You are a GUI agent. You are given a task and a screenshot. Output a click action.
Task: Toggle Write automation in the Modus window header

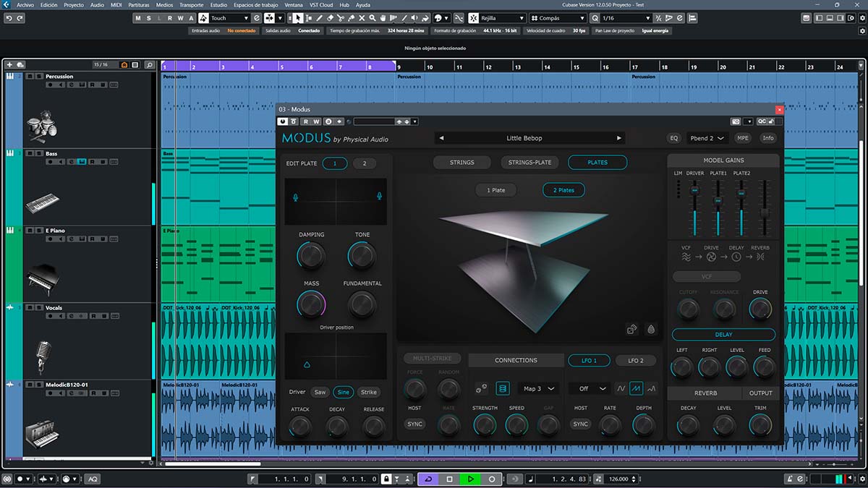point(316,121)
